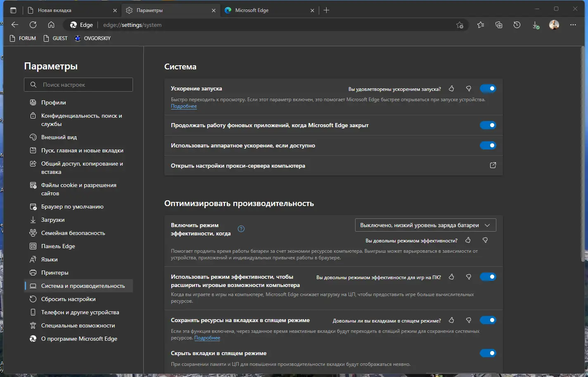This screenshot has width=588, height=377.
Task: Thumbs up for gaming efficiency mode
Action: [451, 277]
